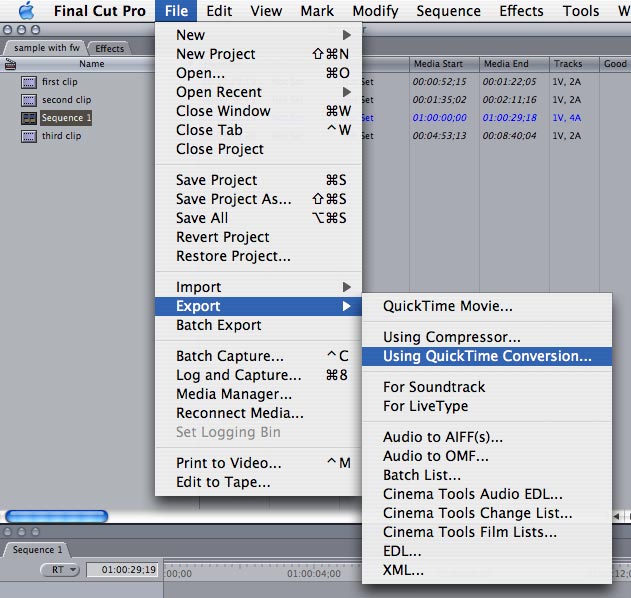631x598 pixels.
Task: Select For Soundtrack export option
Action: click(x=487, y=387)
